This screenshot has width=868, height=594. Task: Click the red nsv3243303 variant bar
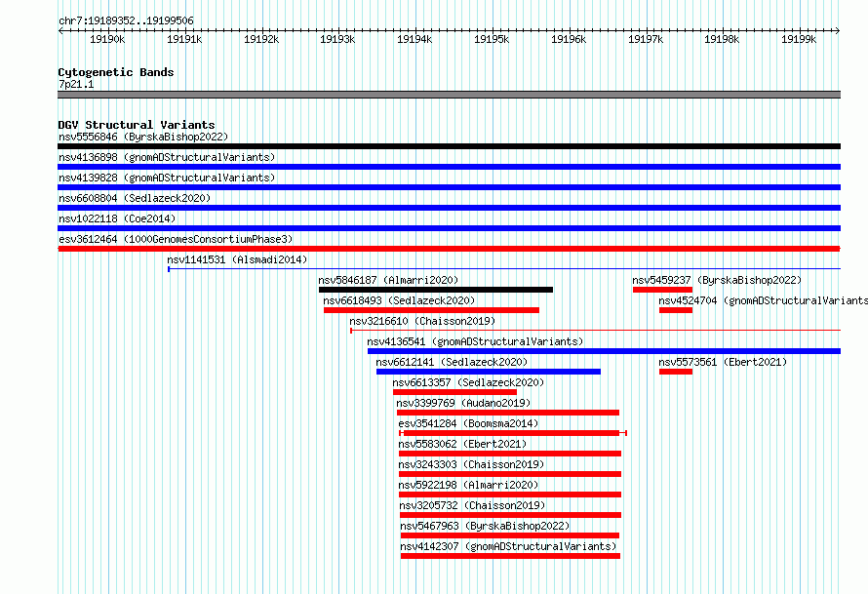pos(510,474)
